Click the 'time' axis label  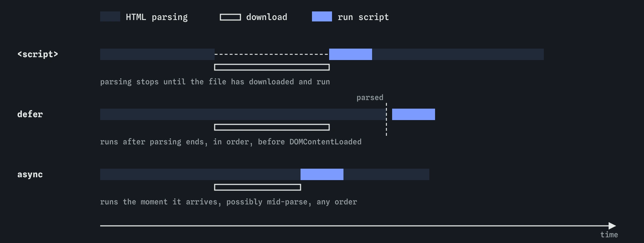click(609, 235)
